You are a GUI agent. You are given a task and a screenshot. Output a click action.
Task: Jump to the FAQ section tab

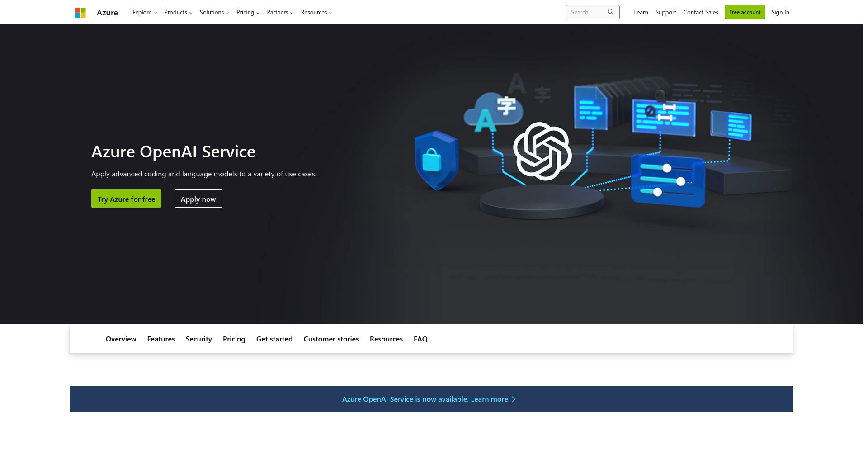coord(420,339)
